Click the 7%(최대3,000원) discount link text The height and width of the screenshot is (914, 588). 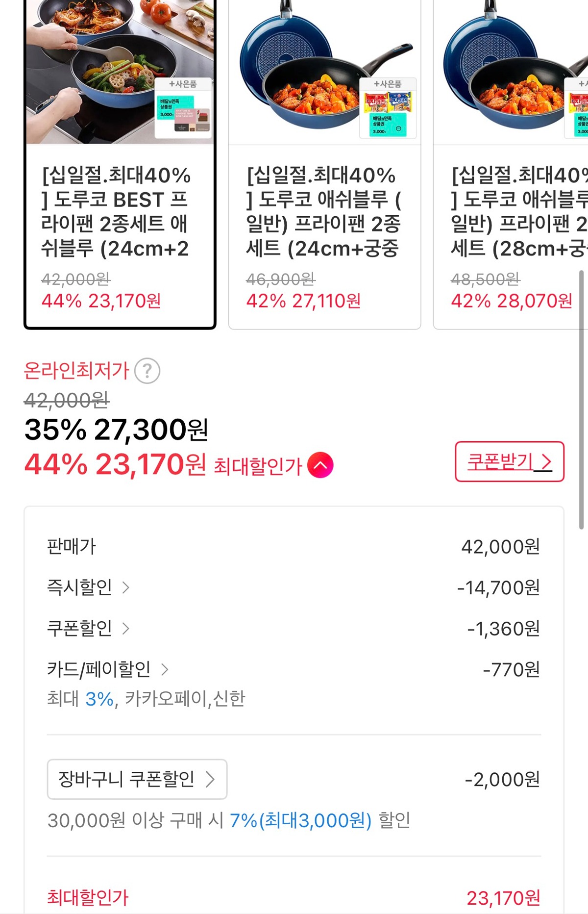tap(300, 820)
